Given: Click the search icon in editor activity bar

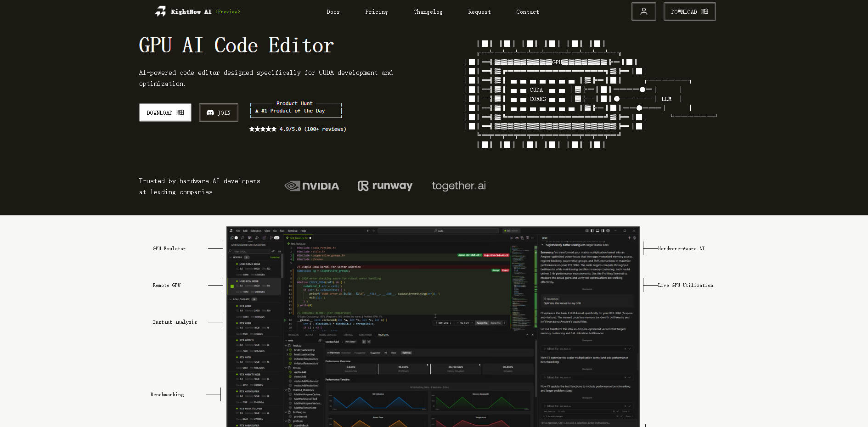Looking at the screenshot, I should (x=242, y=238).
